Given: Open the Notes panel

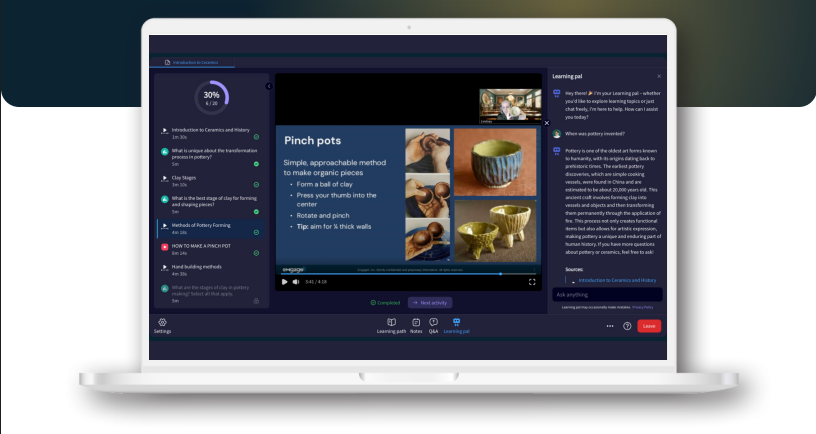Looking at the screenshot, I should point(416,324).
